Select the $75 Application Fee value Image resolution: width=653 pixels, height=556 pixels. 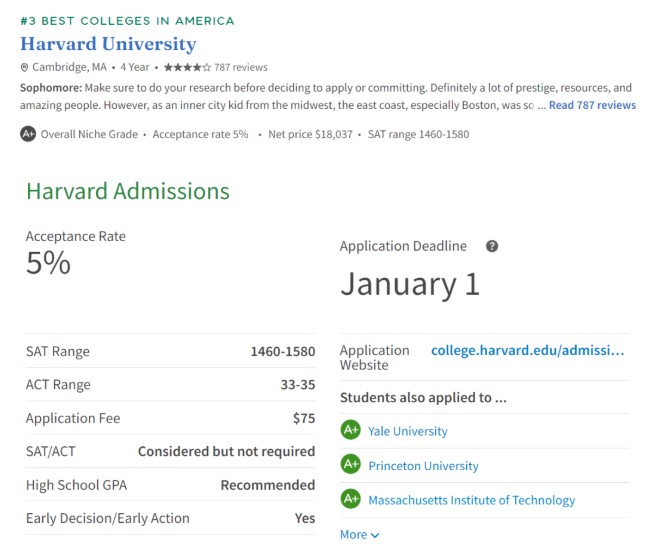click(304, 418)
